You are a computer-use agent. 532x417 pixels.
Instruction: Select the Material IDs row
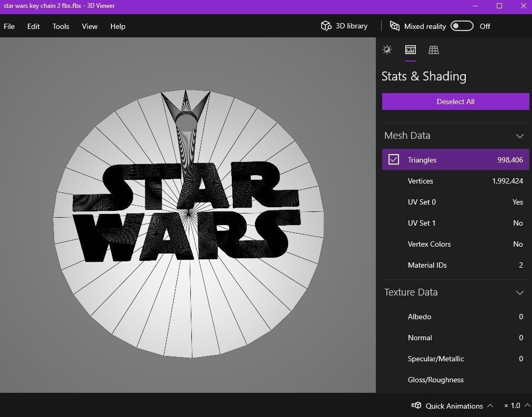point(455,265)
